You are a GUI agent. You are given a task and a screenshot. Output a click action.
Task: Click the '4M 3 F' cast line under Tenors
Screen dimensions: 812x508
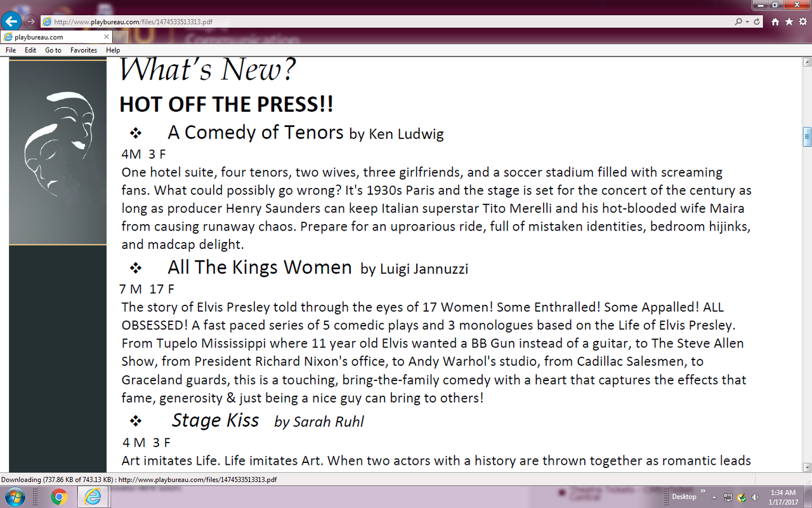click(x=144, y=154)
